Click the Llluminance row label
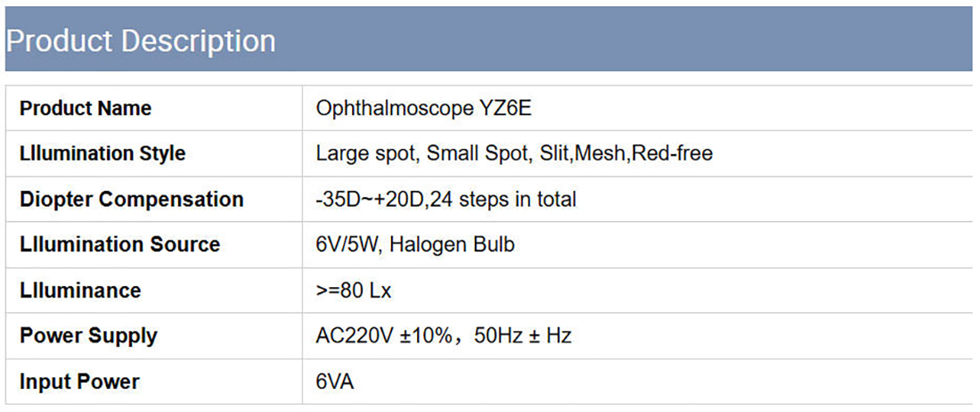980x412 pixels. [x=80, y=291]
